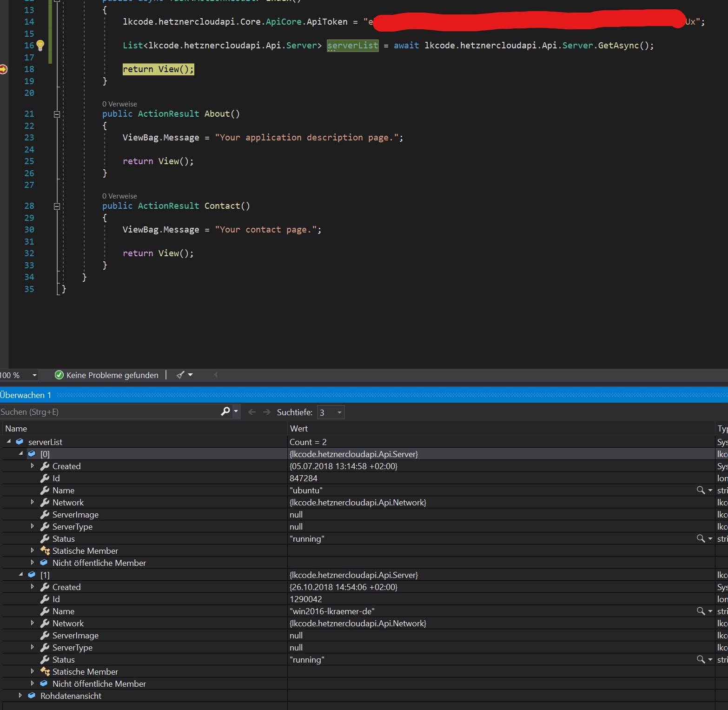Collapse the Contact() method outline box

[57, 206]
